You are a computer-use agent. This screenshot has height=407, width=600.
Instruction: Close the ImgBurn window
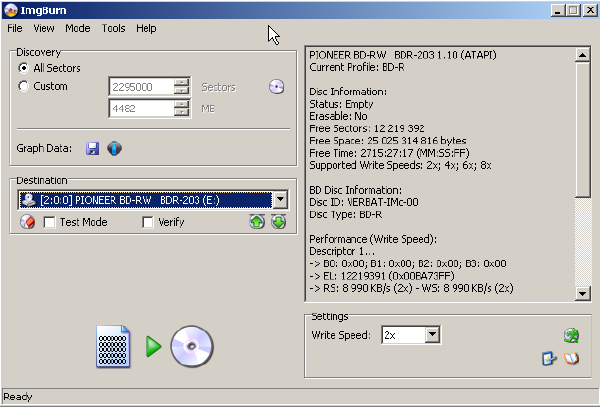point(590,10)
